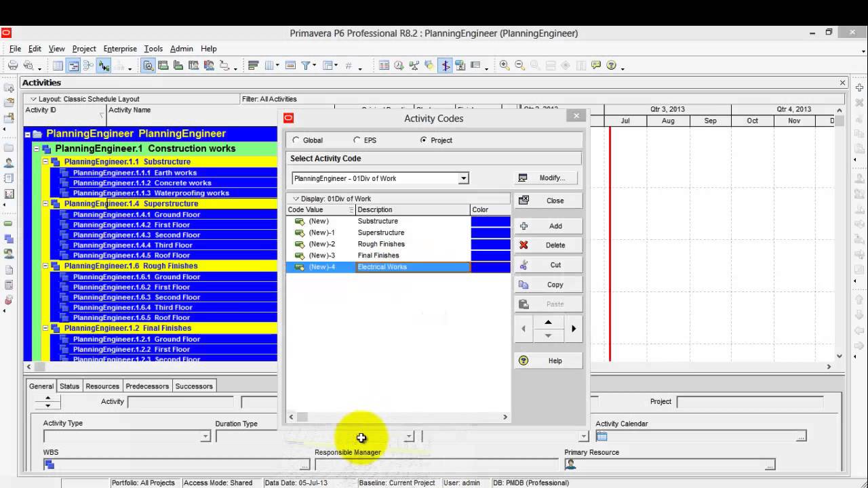Click the move-up arrow in Activity Codes dialog
Viewport: 868px width, 488px height.
(x=548, y=322)
